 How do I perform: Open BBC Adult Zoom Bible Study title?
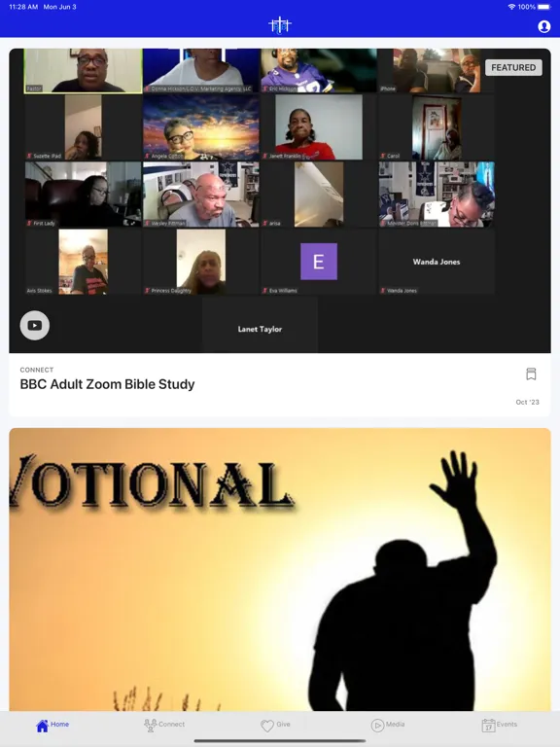point(107,384)
